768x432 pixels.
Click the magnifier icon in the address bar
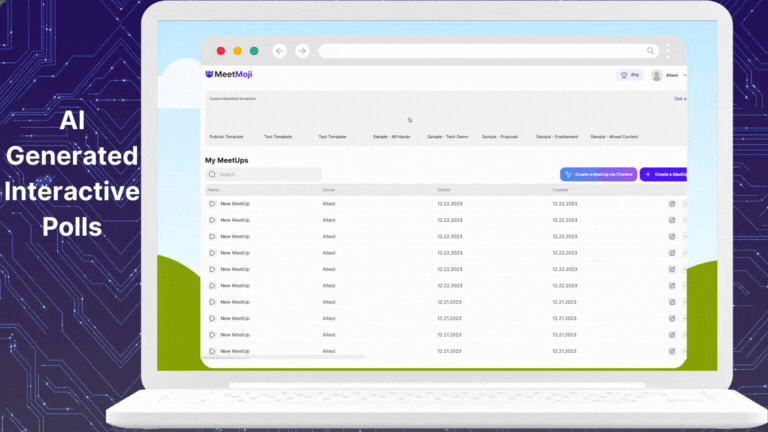(x=650, y=51)
